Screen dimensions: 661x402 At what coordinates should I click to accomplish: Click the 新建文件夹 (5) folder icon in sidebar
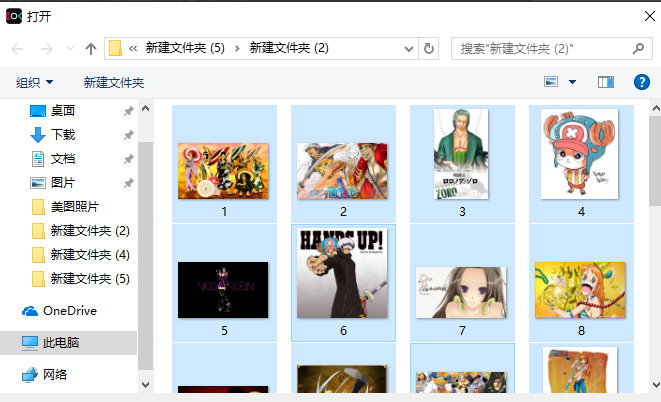[x=38, y=279]
